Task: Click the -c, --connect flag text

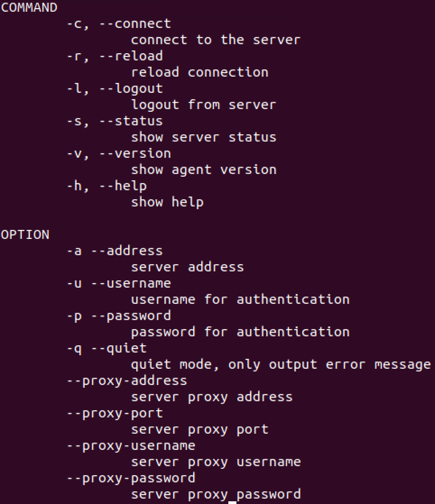Action: (x=119, y=24)
